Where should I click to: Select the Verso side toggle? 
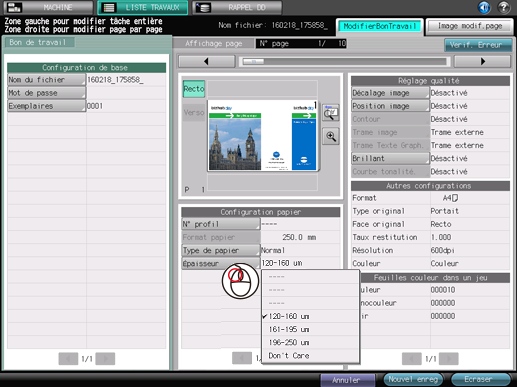(194, 113)
